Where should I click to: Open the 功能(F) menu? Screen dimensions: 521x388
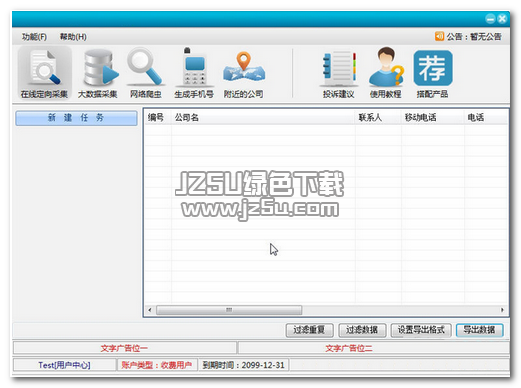(34, 37)
